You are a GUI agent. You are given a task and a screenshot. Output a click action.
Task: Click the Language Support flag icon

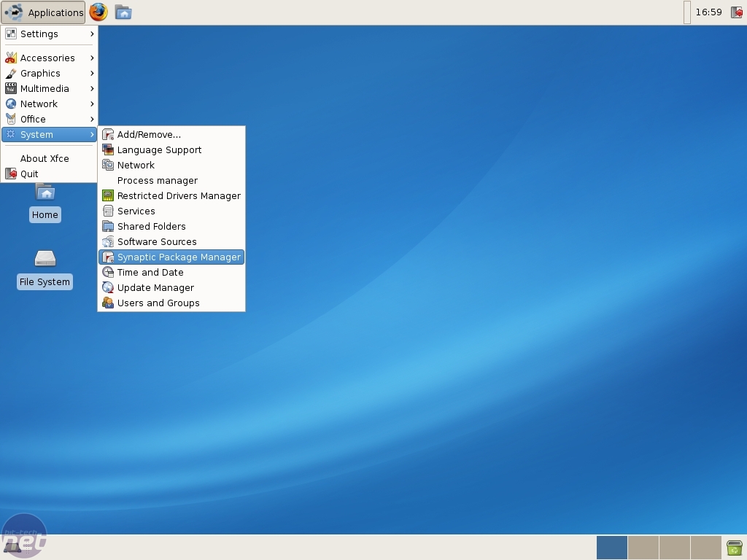(x=108, y=150)
